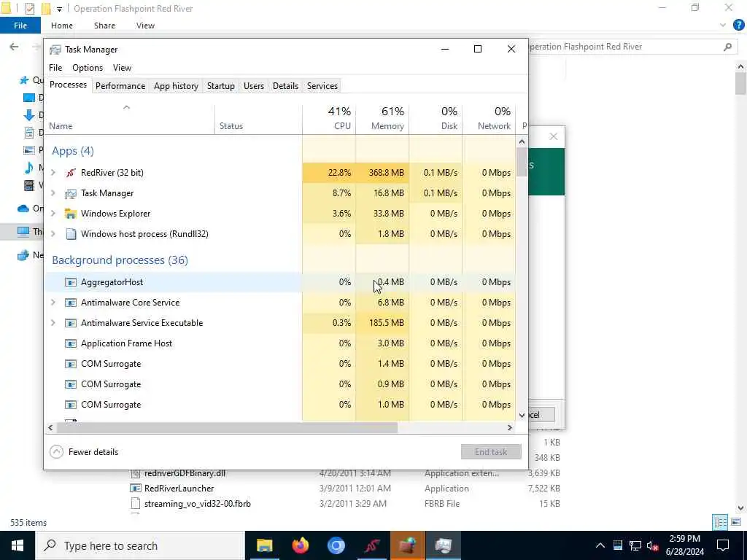
Task: Click File Explorer help icon
Action: [x=738, y=26]
